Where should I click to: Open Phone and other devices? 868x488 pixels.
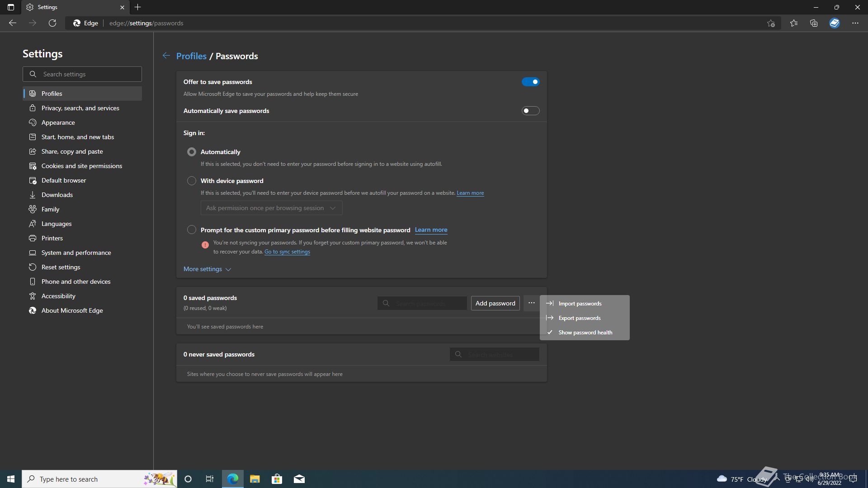pyautogui.click(x=82, y=282)
